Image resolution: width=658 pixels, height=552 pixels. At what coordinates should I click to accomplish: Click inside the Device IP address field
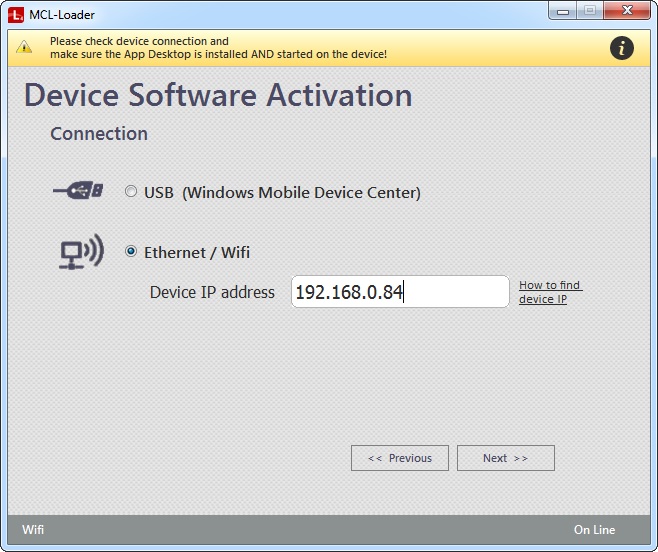pyautogui.click(x=400, y=292)
